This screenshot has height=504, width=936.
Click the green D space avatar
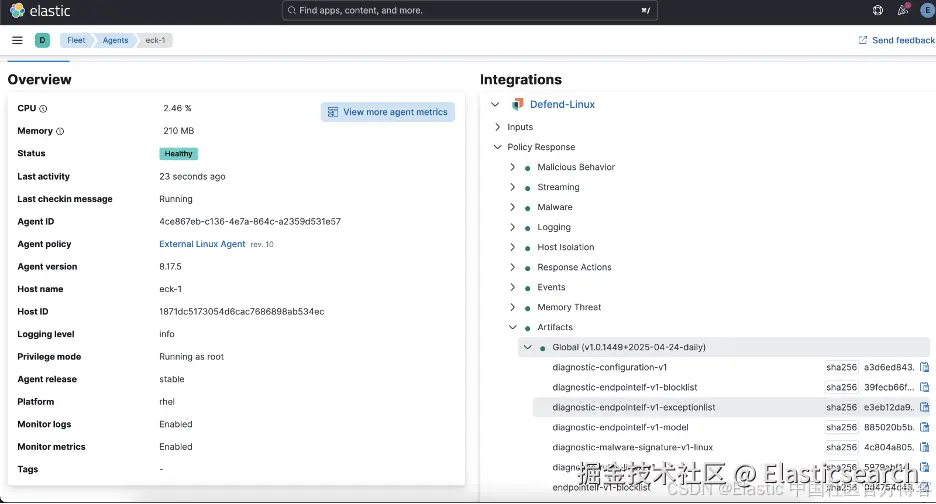tap(42, 40)
